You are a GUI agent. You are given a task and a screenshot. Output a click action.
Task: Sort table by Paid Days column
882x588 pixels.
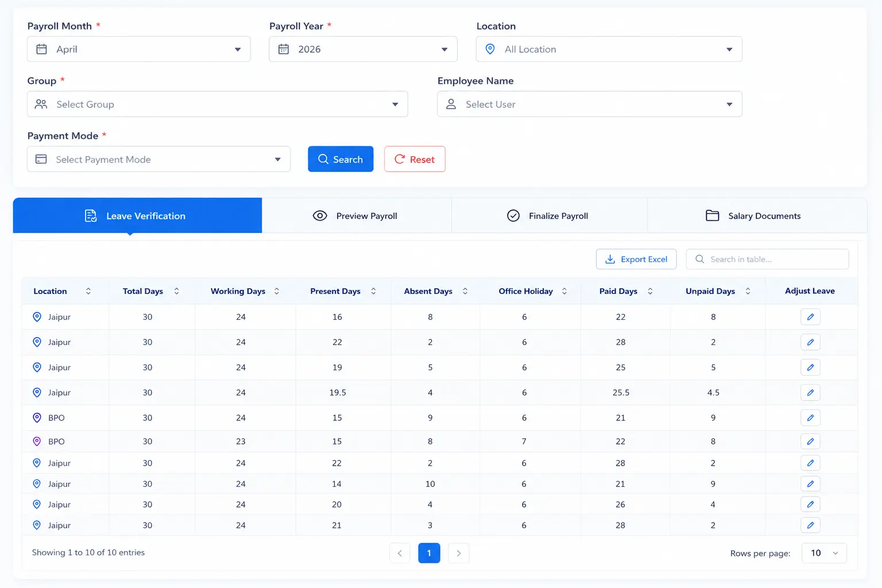tap(650, 291)
